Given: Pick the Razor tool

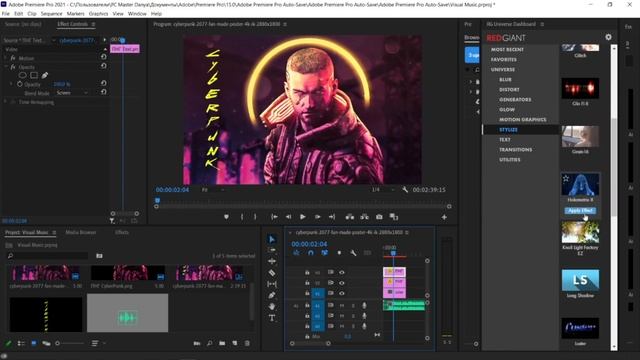Looking at the screenshot, I should (x=272, y=273).
